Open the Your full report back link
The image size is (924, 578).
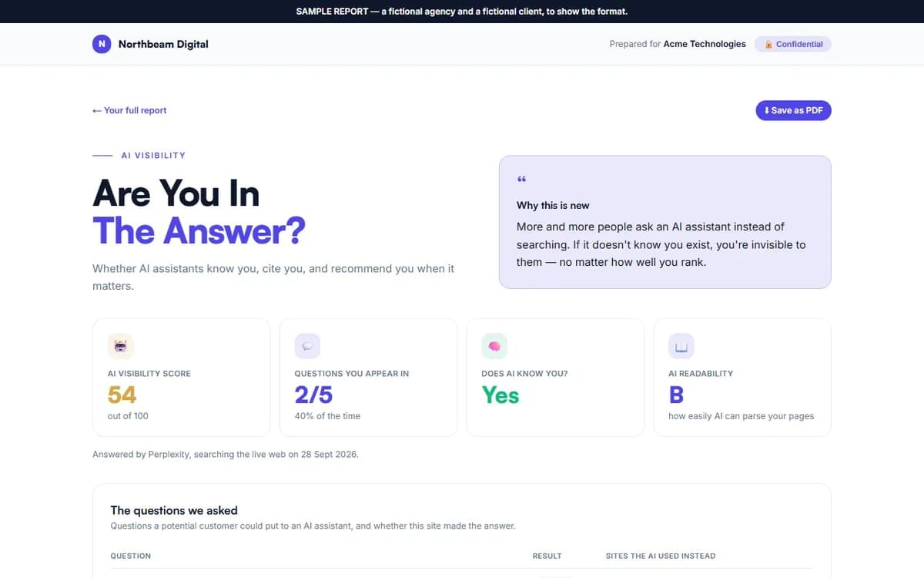point(129,110)
